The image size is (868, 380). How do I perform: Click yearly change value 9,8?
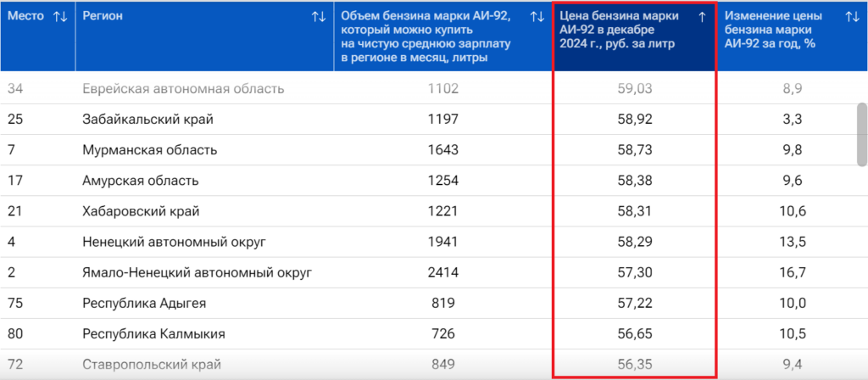[793, 150]
